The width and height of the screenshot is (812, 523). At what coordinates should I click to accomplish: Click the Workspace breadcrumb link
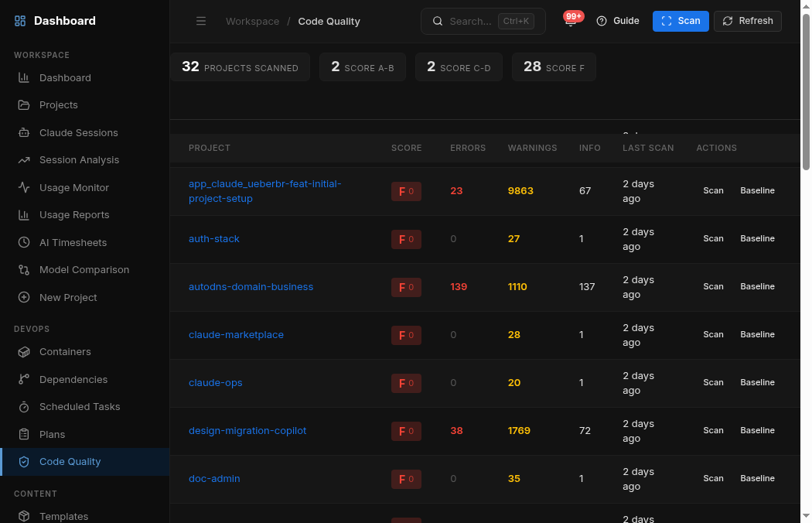coord(252,22)
